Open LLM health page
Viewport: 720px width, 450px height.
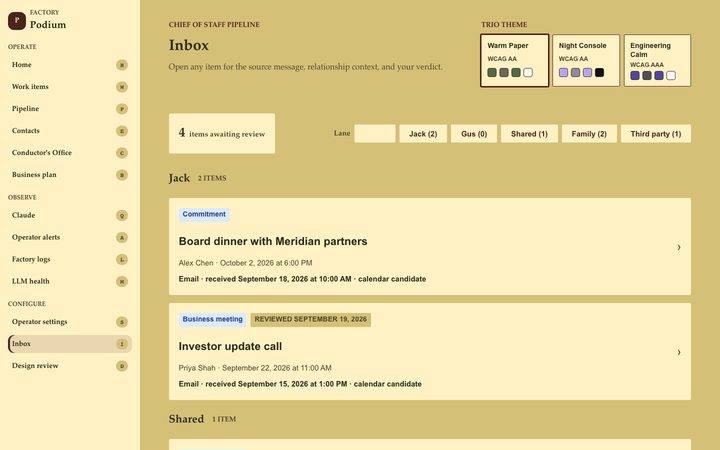[x=70, y=281]
